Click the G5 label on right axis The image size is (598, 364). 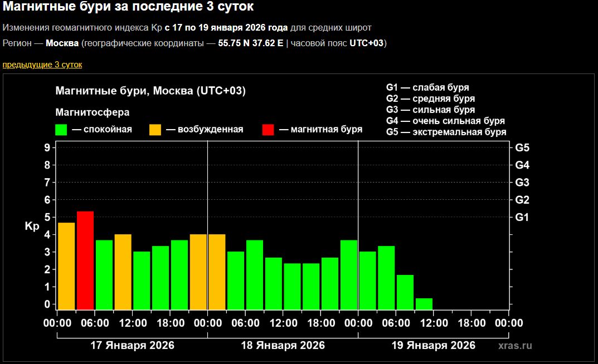(522, 148)
